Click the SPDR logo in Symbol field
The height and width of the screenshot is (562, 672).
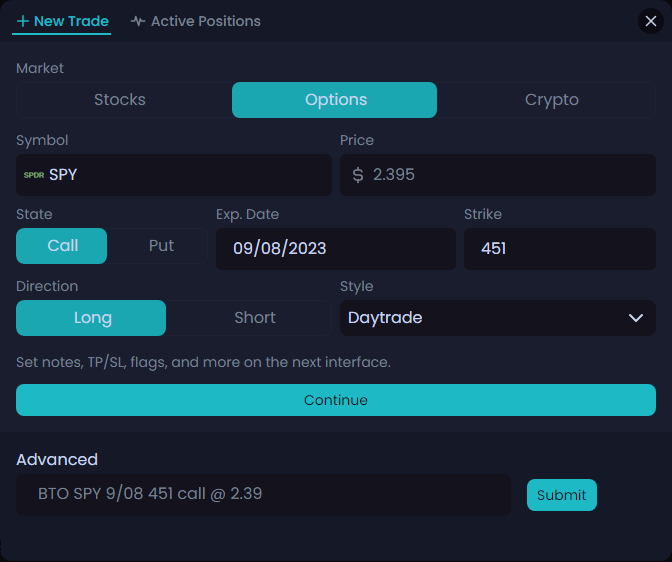tap(34, 175)
